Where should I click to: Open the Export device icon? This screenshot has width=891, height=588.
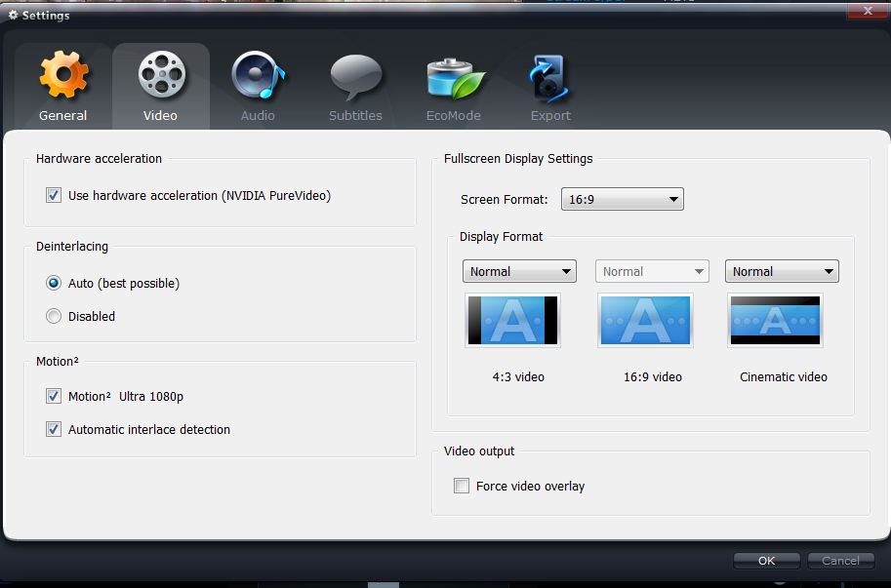[550, 76]
